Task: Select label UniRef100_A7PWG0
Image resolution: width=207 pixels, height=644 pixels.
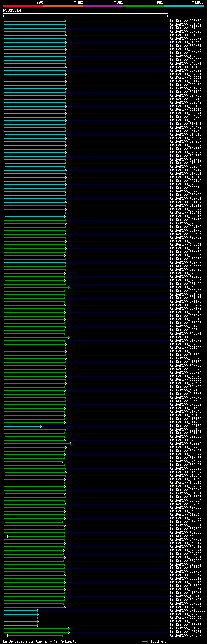Action: point(186,53)
